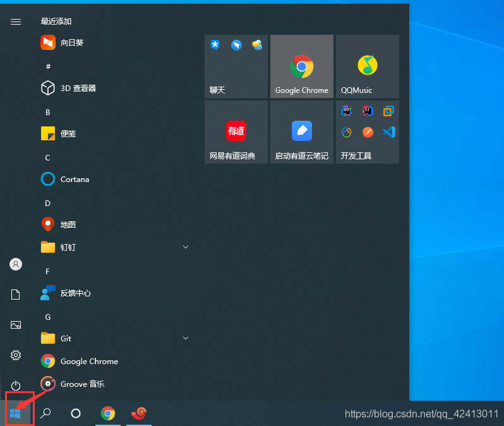
Task: Click the Power icon in the Start menu
Action: (15, 386)
